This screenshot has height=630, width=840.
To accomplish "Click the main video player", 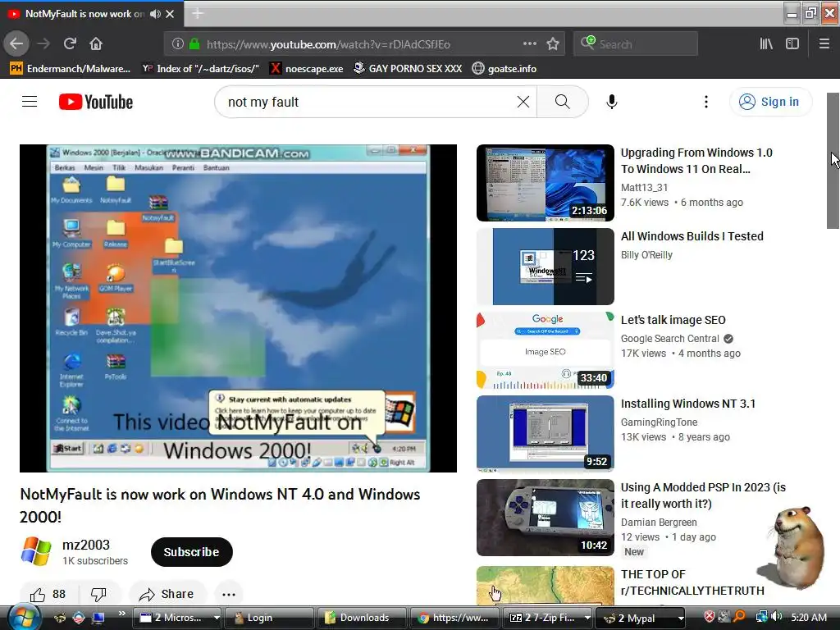I will [239, 308].
